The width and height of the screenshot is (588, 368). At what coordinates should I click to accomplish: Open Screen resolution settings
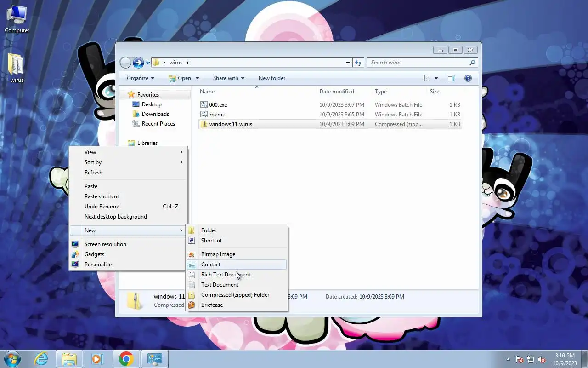(x=128, y=244)
